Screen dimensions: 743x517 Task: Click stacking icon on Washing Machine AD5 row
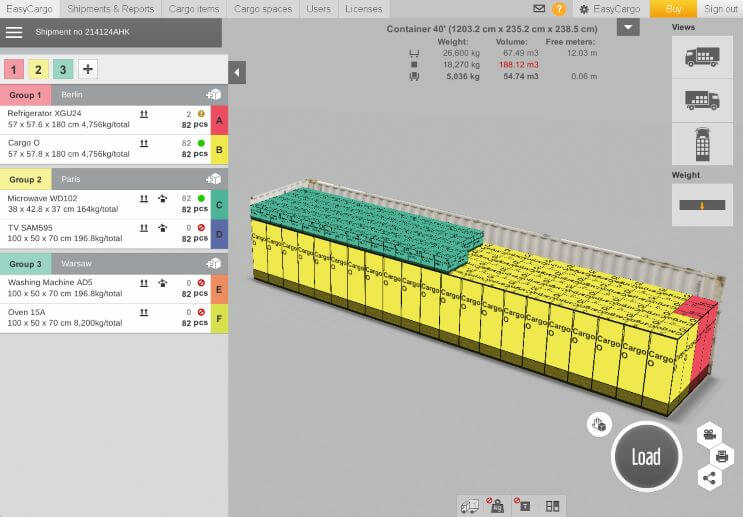coord(163,283)
